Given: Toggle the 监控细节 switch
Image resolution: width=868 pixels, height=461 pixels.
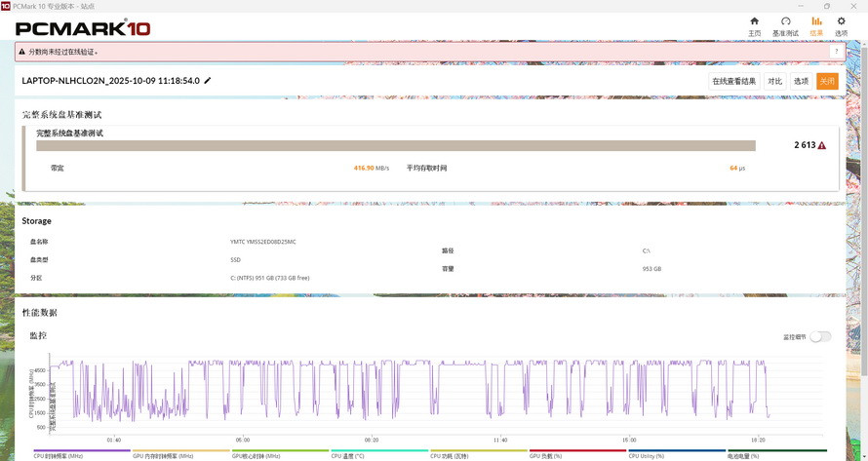Looking at the screenshot, I should click(x=820, y=336).
